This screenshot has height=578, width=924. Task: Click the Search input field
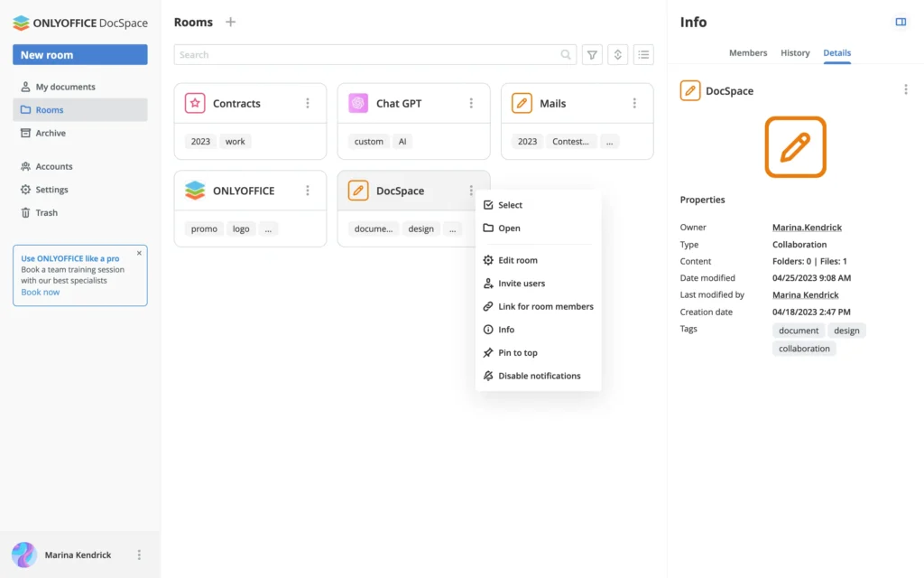tap(374, 55)
